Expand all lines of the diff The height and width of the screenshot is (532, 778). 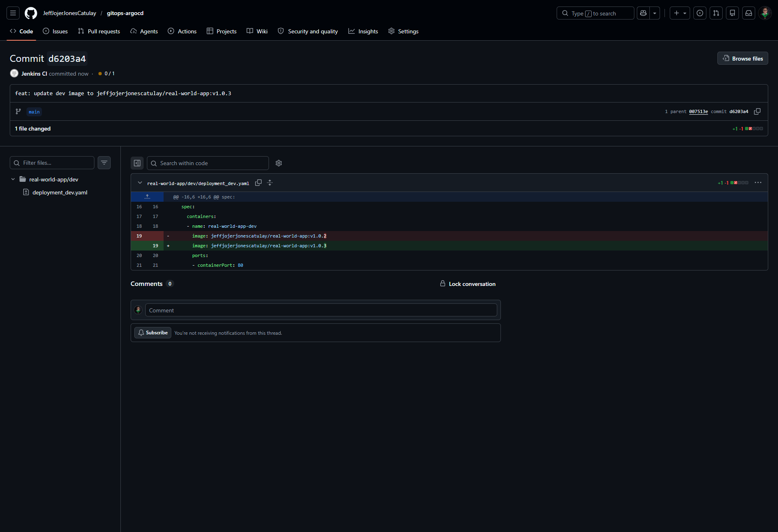pyautogui.click(x=270, y=183)
